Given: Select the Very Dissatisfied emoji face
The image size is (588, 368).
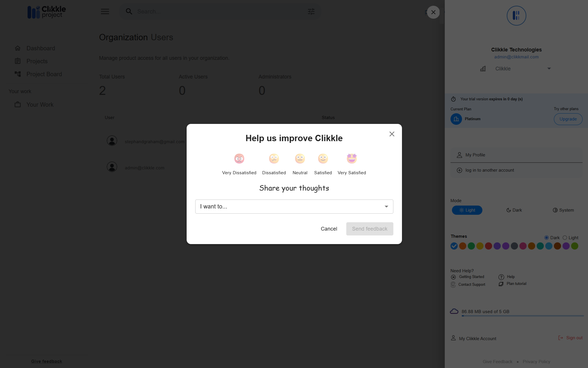Looking at the screenshot, I should 239,158.
